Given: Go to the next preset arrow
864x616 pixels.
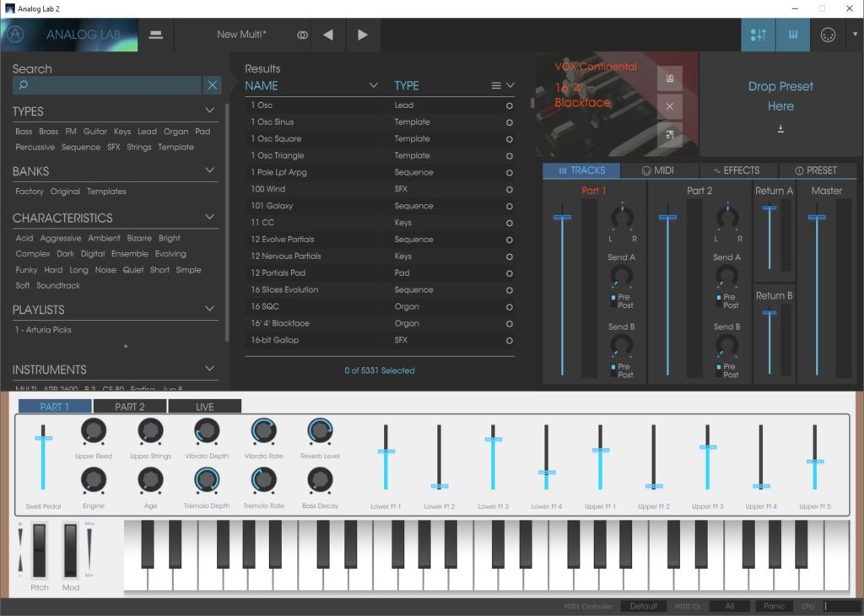Looking at the screenshot, I should point(362,35).
